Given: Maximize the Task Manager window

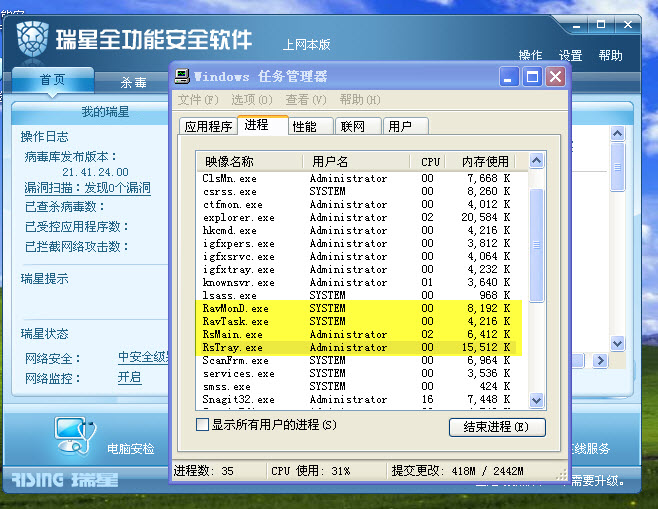Looking at the screenshot, I should click(532, 77).
